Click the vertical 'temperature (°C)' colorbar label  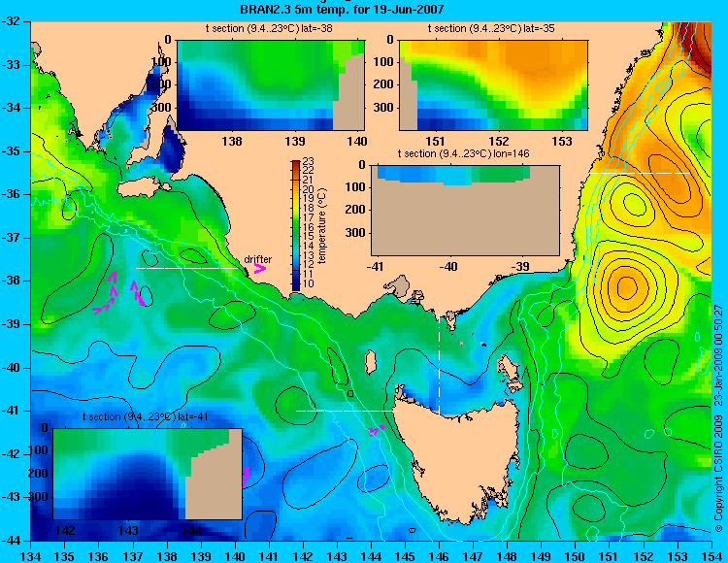pos(323,226)
